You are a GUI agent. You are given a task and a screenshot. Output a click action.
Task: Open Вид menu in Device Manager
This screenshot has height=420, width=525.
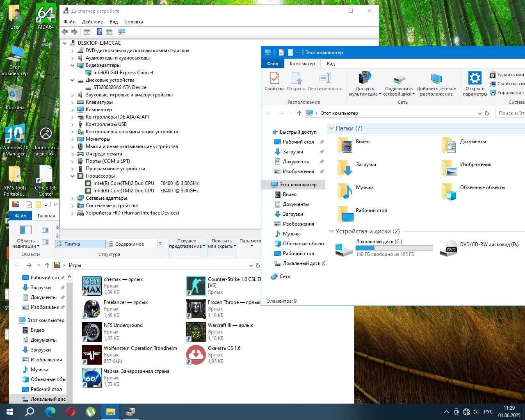tap(114, 22)
